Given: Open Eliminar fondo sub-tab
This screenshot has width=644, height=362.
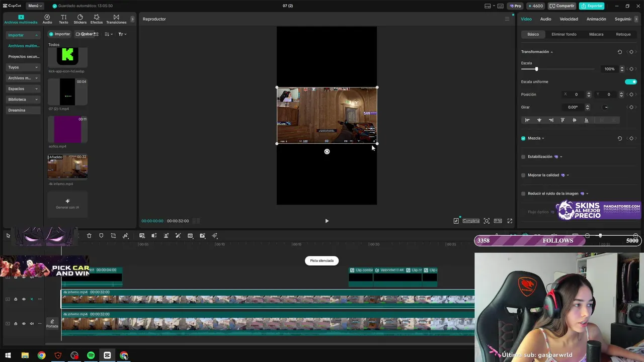Looking at the screenshot, I should click(564, 34).
